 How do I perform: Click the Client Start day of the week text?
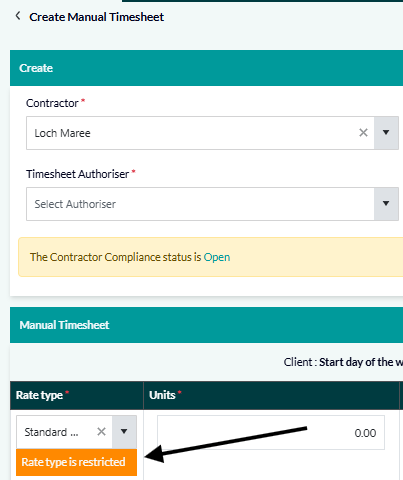[343, 362]
